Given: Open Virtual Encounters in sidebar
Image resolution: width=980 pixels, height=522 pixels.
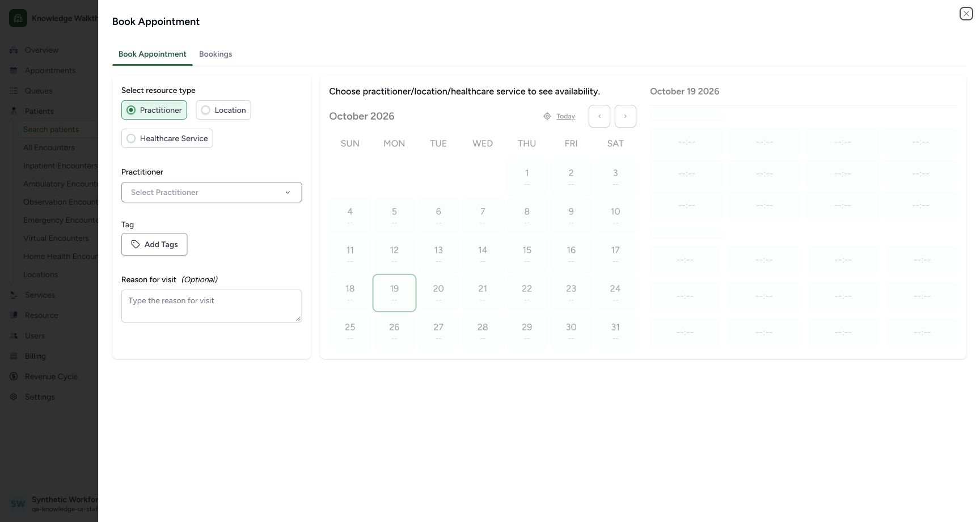Looking at the screenshot, I should [56, 238].
